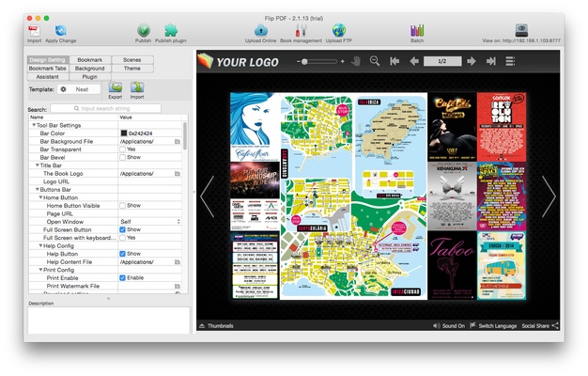Click the green Publish icon
This screenshot has width=588, height=376.
[144, 31]
